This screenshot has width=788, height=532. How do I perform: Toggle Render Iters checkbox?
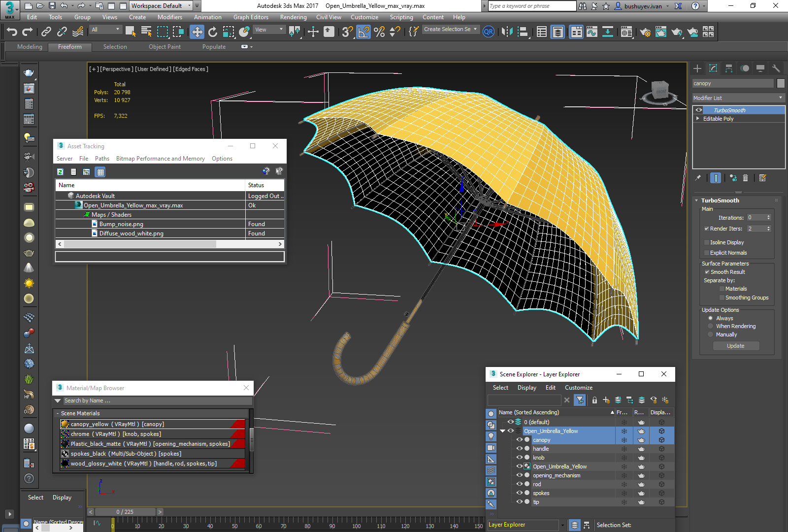tap(707, 229)
